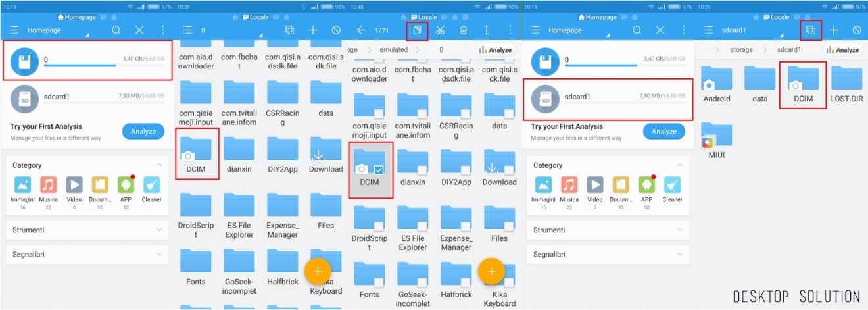Tap Analyze chip on sdcard1 screen

pos(843,50)
